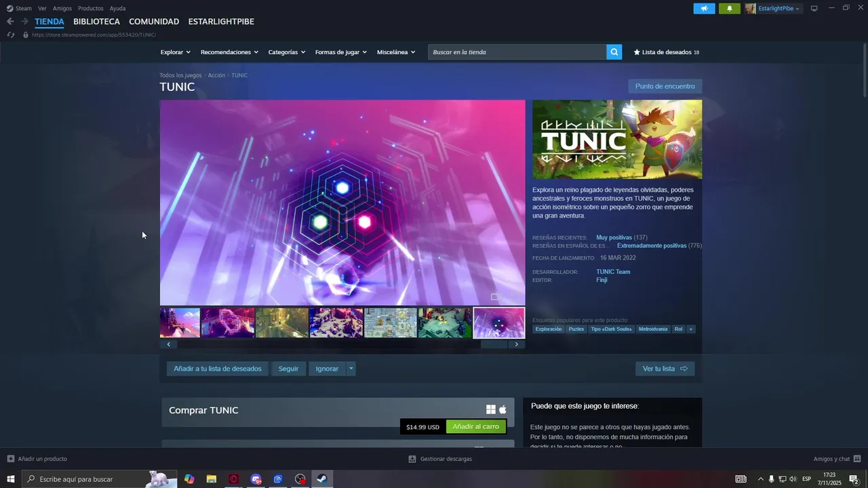Image resolution: width=868 pixels, height=488 pixels.
Task: Select the Exploración tag
Action: [x=549, y=329]
